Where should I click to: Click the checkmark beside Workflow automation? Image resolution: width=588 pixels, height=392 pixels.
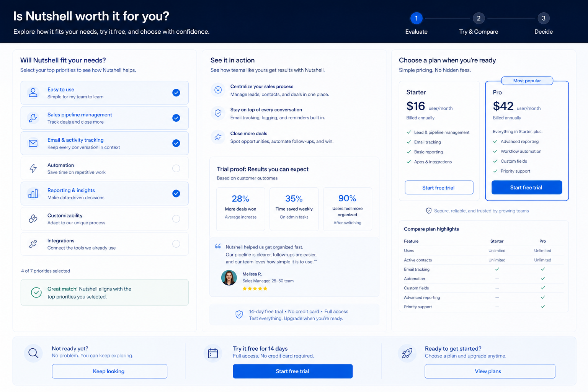point(495,151)
